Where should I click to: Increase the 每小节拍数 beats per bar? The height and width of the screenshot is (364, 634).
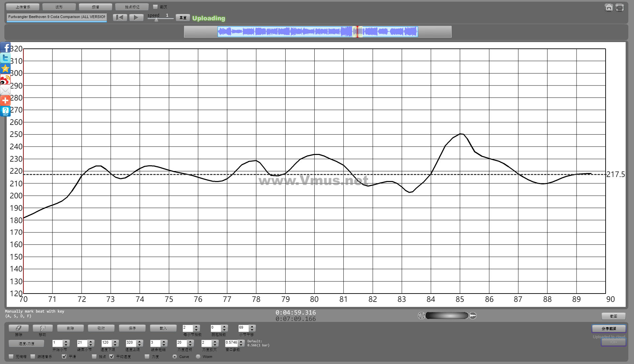(196, 326)
